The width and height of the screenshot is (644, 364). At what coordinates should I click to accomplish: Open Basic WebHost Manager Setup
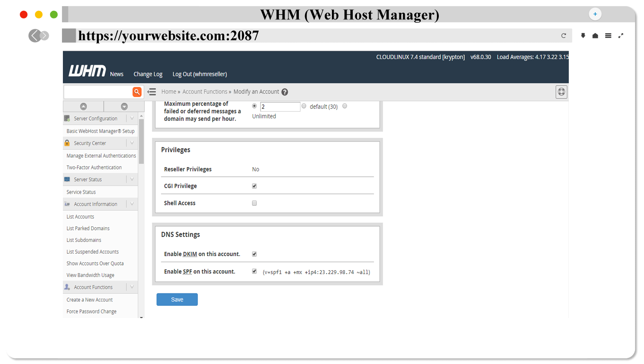tap(101, 131)
